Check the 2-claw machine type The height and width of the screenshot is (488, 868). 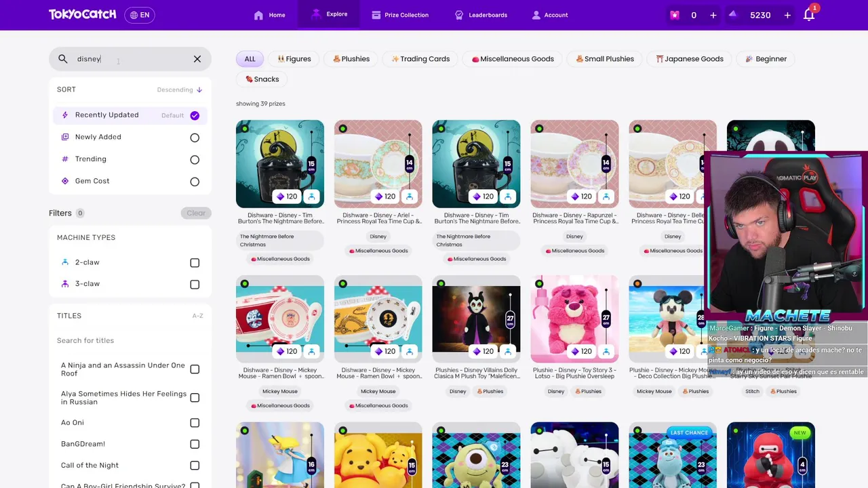(195, 262)
